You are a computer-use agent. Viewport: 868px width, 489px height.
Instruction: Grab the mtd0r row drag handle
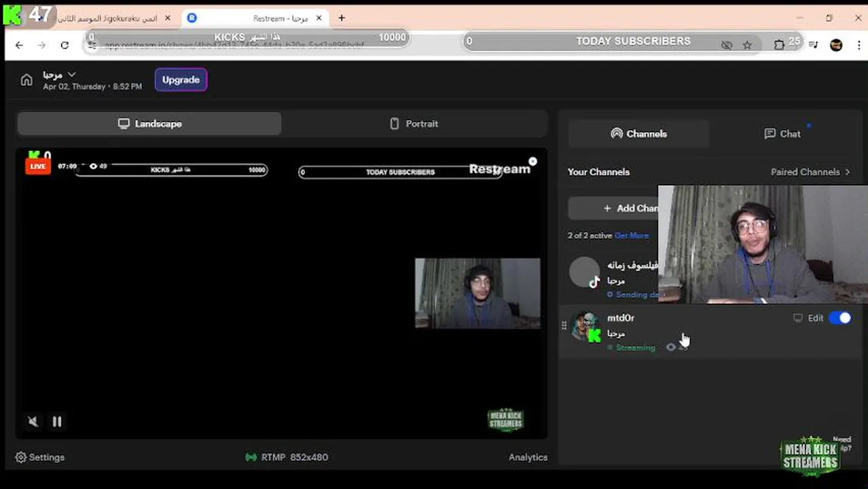[564, 326]
